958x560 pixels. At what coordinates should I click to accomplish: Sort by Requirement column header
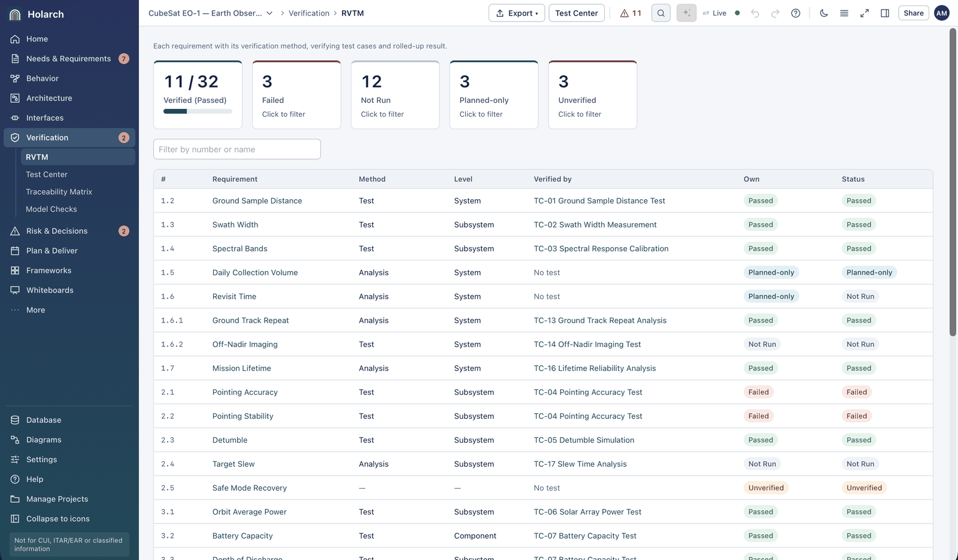tap(235, 179)
